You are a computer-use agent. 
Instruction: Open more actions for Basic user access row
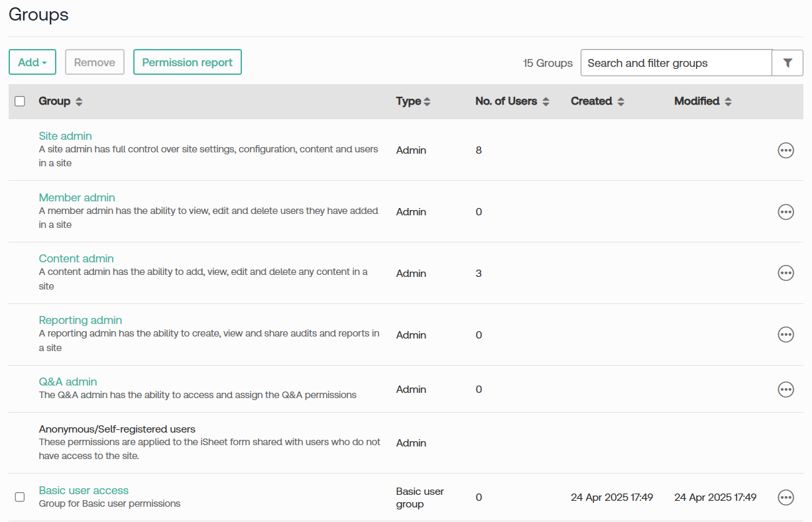pos(785,497)
